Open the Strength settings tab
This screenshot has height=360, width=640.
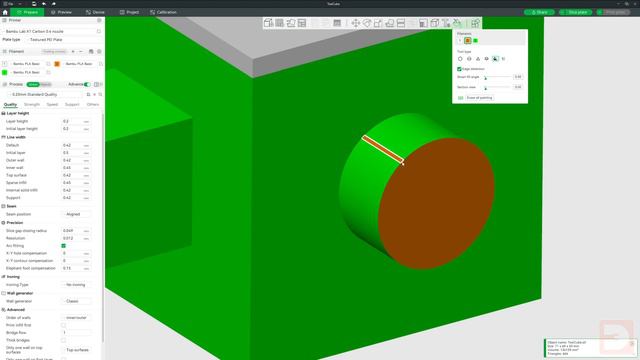(x=32, y=104)
